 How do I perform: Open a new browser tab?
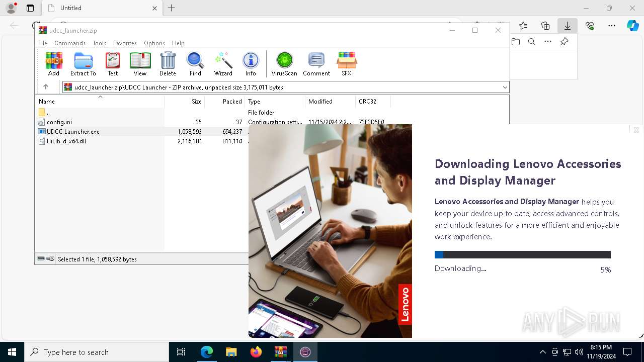point(172,8)
